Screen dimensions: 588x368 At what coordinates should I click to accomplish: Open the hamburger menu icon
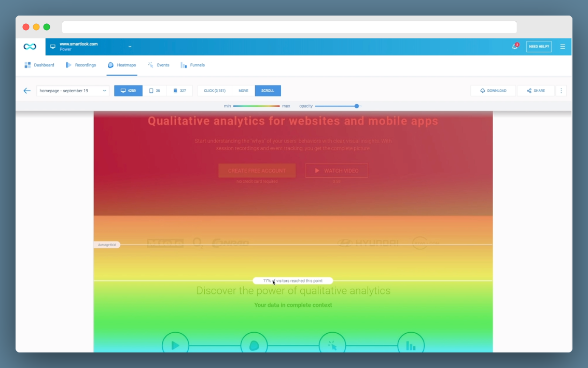[x=563, y=47]
